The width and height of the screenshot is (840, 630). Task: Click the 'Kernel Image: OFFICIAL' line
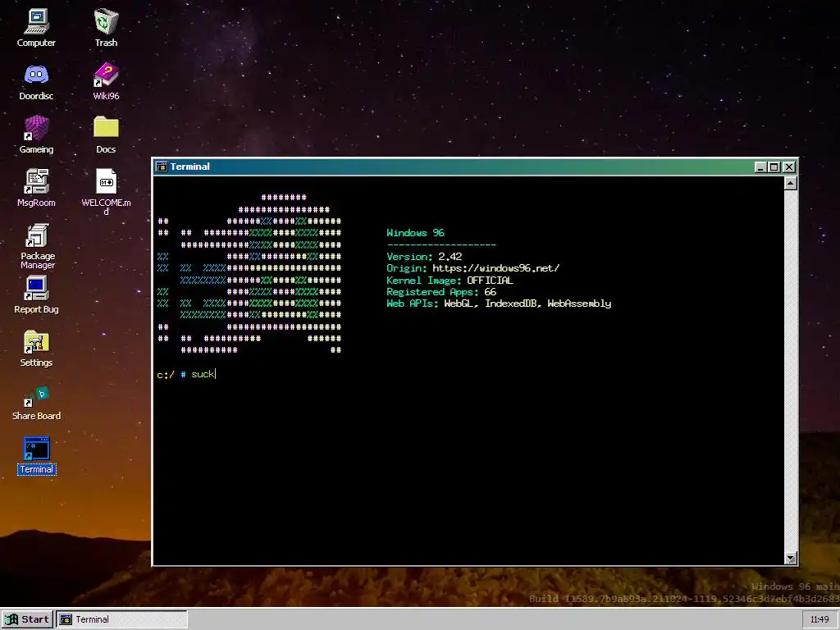[450, 281]
